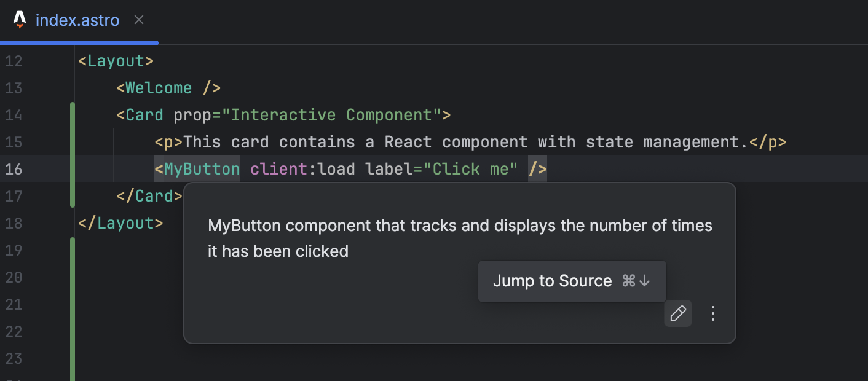Image resolution: width=868 pixels, height=381 pixels.
Task: Click the green gutter bar beside line 19
Action: point(72,250)
